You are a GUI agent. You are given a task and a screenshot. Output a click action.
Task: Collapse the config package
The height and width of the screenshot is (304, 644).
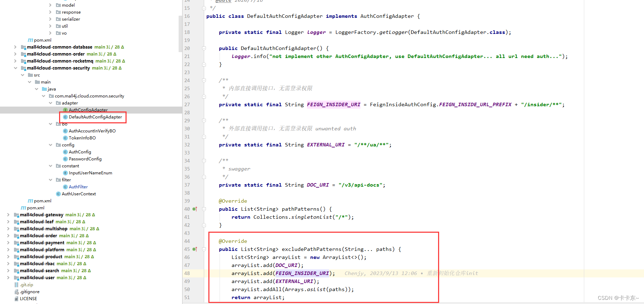(x=50, y=145)
